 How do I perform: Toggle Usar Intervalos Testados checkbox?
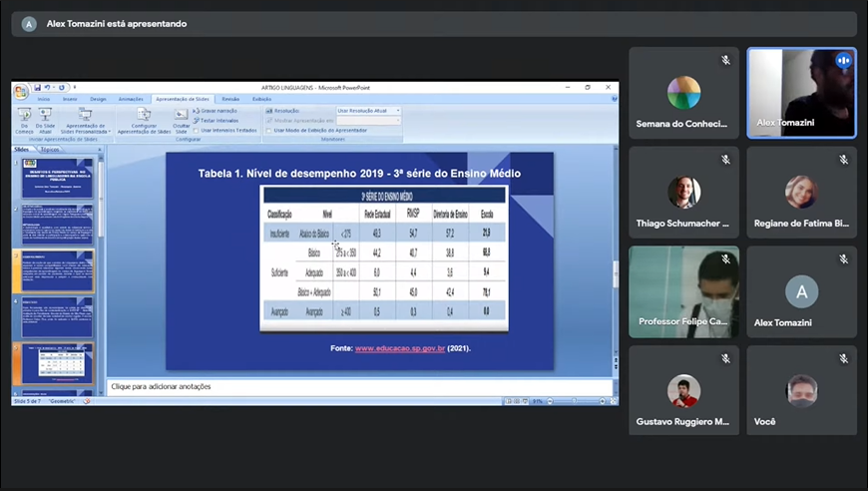(x=197, y=130)
